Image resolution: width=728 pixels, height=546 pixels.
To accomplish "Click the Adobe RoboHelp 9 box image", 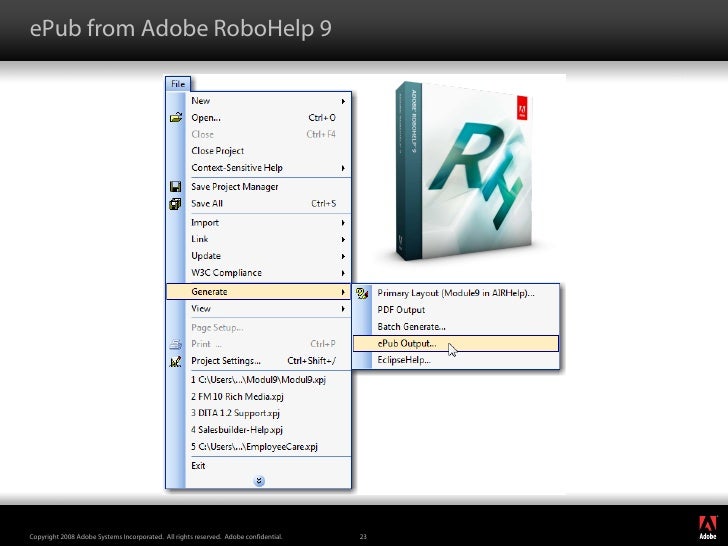I will coord(464,171).
